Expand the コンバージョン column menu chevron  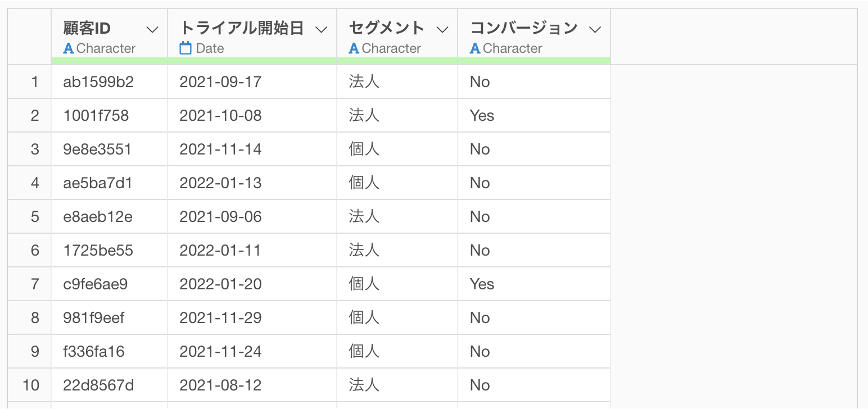(x=595, y=29)
